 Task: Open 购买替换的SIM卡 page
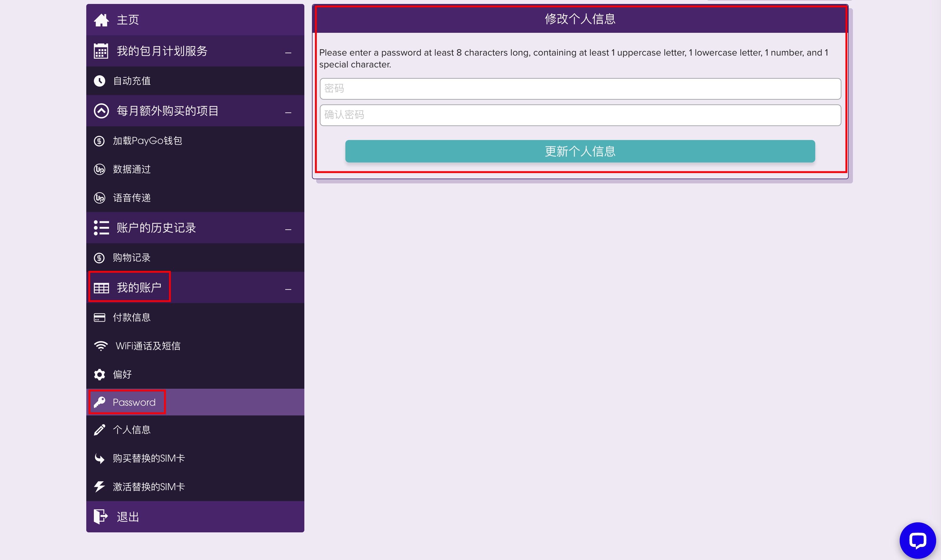(195, 459)
